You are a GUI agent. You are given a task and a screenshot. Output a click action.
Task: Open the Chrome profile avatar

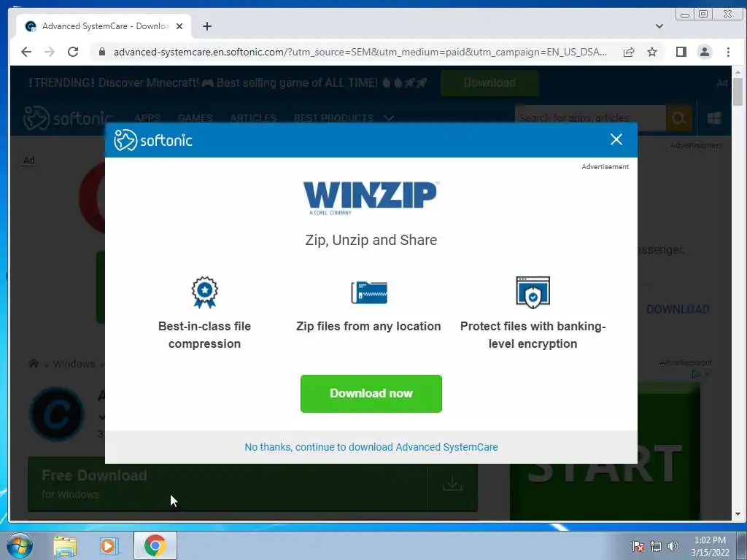705,52
